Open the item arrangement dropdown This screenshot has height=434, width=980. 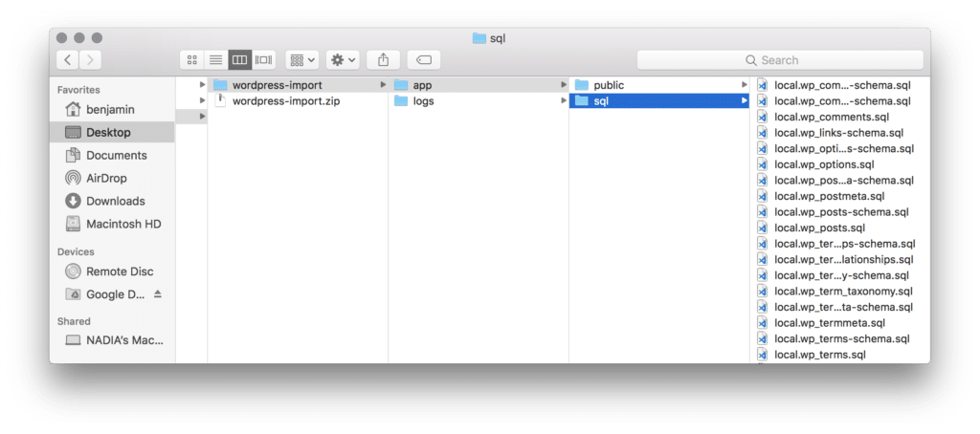[x=302, y=60]
